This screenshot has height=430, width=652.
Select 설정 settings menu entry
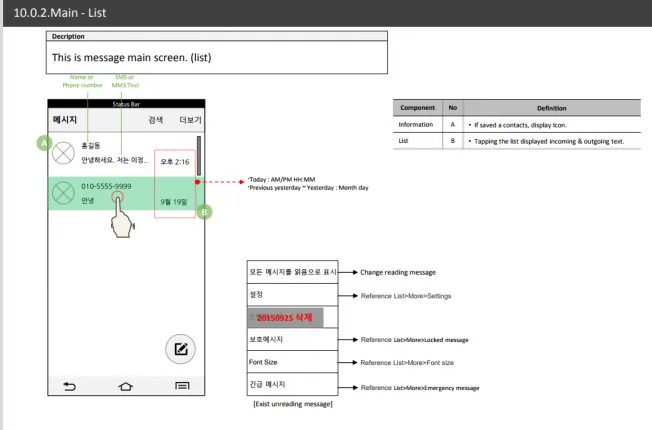pyautogui.click(x=292, y=295)
